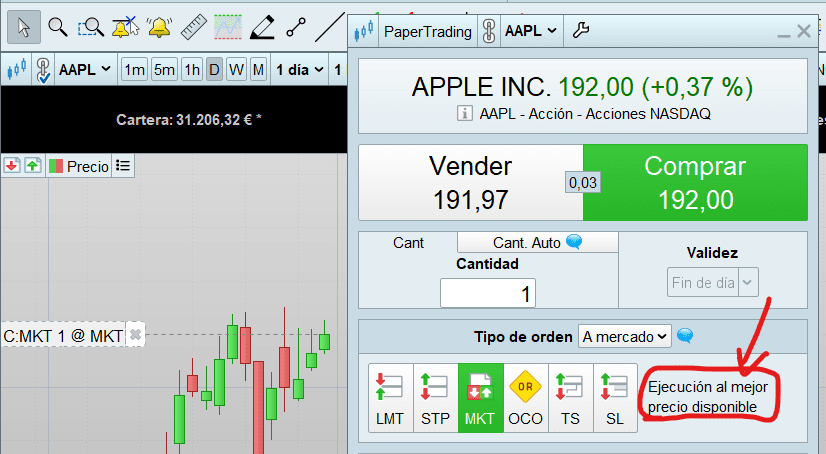826x454 pixels.
Task: Open AAPL symbol dropdown in chart toolbar
Action: pyautogui.click(x=84, y=70)
